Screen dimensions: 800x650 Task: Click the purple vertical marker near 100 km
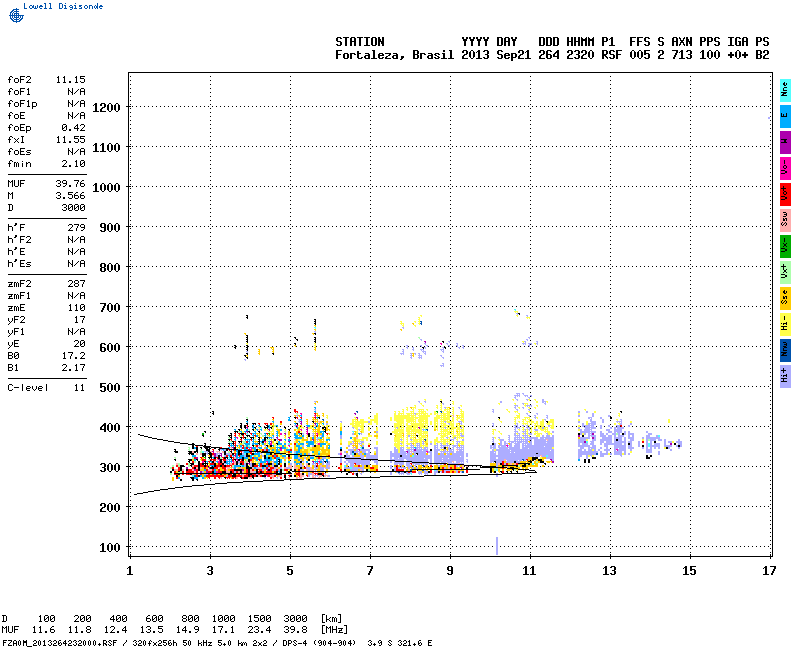pyautogui.click(x=497, y=545)
